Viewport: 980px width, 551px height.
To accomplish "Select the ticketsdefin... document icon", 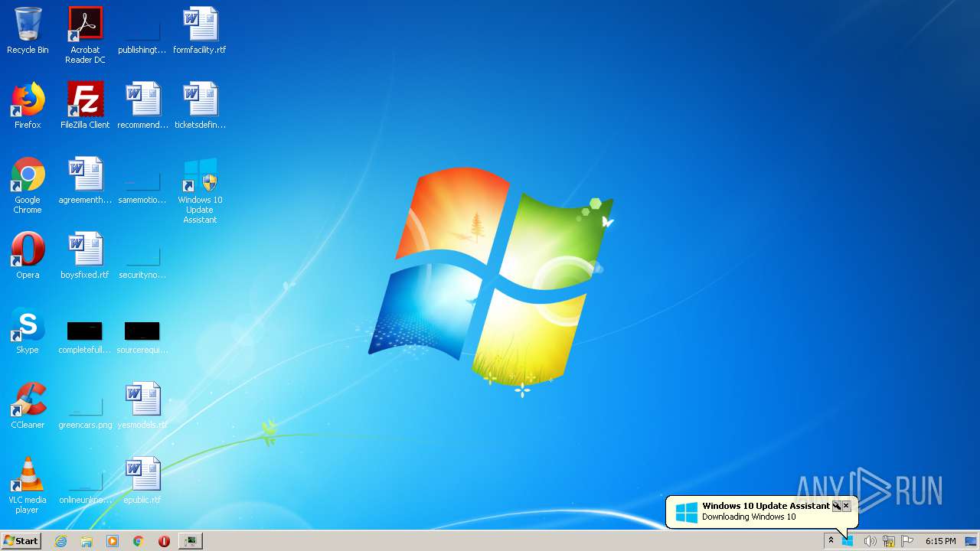I will point(200,106).
